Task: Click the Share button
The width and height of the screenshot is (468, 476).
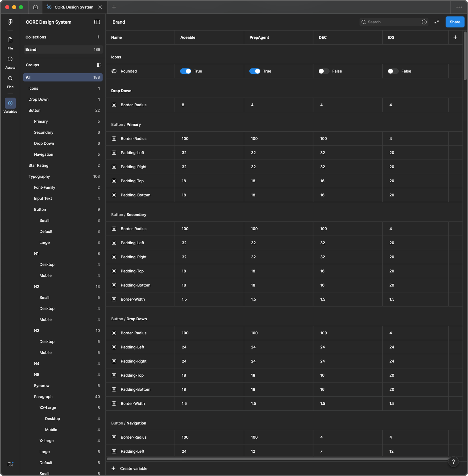Action: coord(455,22)
